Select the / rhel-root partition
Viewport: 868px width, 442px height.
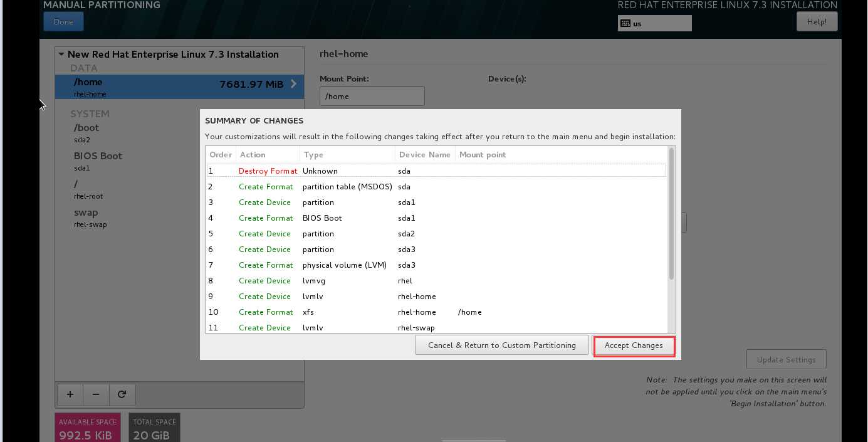point(179,189)
